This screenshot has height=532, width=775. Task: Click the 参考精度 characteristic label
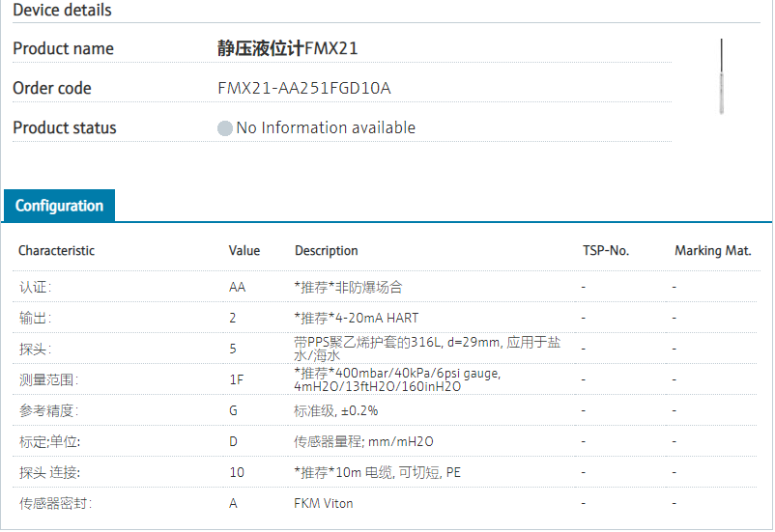pyautogui.click(x=47, y=410)
